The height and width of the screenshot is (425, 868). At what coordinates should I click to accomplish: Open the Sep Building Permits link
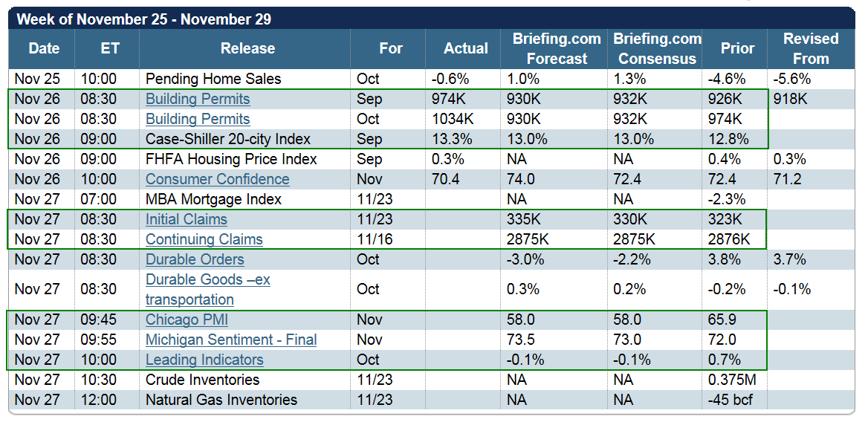pyautogui.click(x=198, y=99)
